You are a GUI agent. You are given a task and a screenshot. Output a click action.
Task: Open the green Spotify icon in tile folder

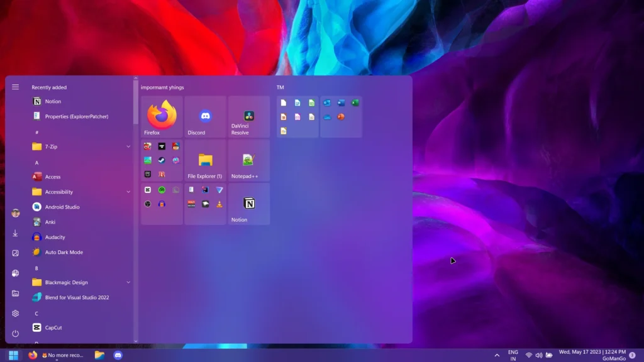[x=162, y=190]
